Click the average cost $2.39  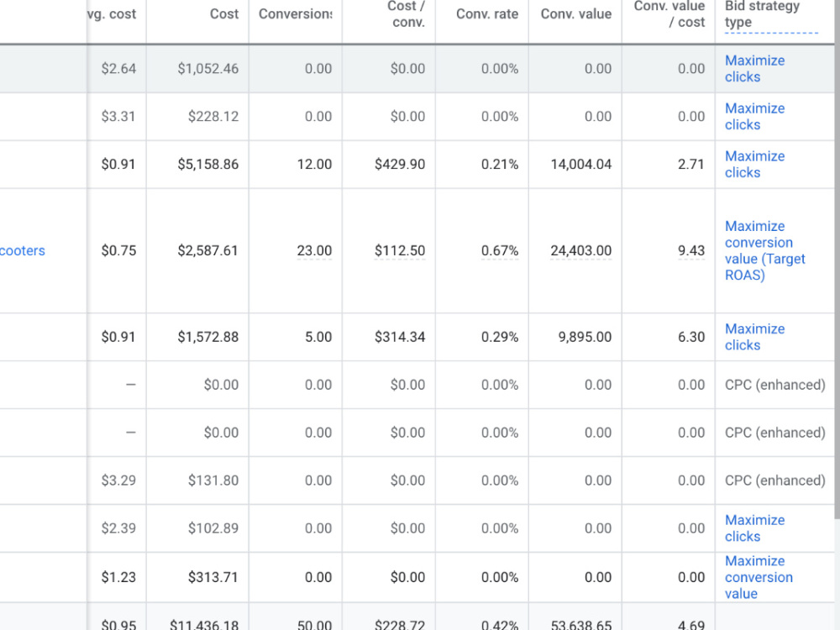click(x=118, y=528)
